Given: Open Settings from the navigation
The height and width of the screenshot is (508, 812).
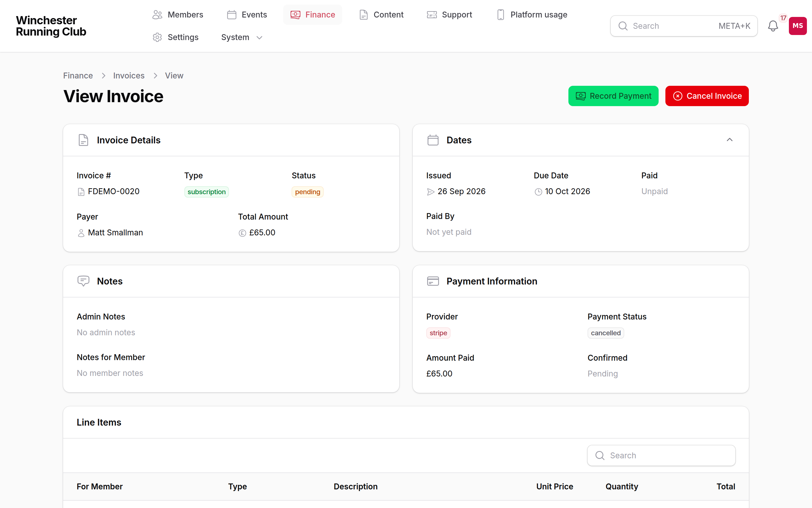Looking at the screenshot, I should (175, 37).
